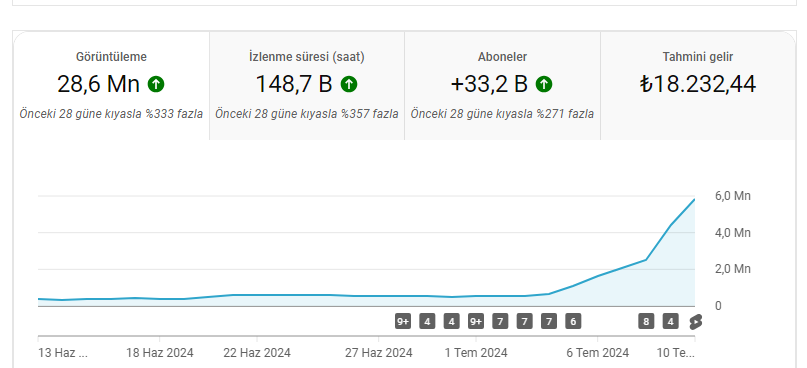Open the Tahmini gelir tab

tap(698, 85)
